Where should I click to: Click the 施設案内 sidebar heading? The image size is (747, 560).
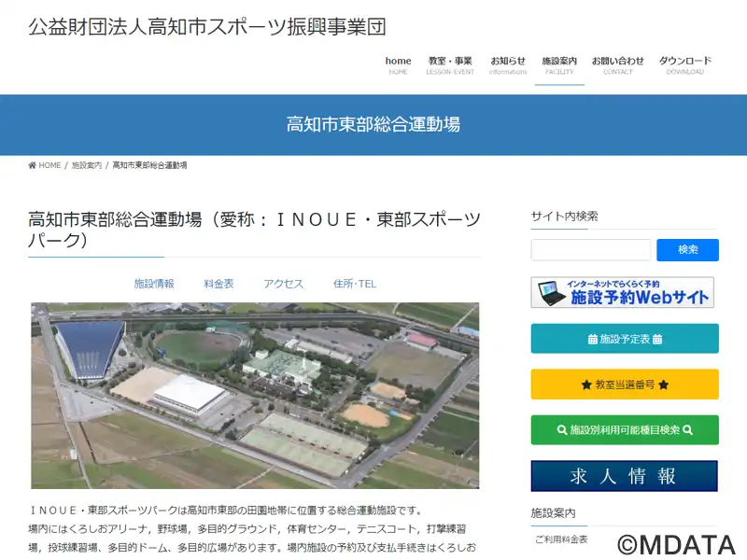coord(553,512)
